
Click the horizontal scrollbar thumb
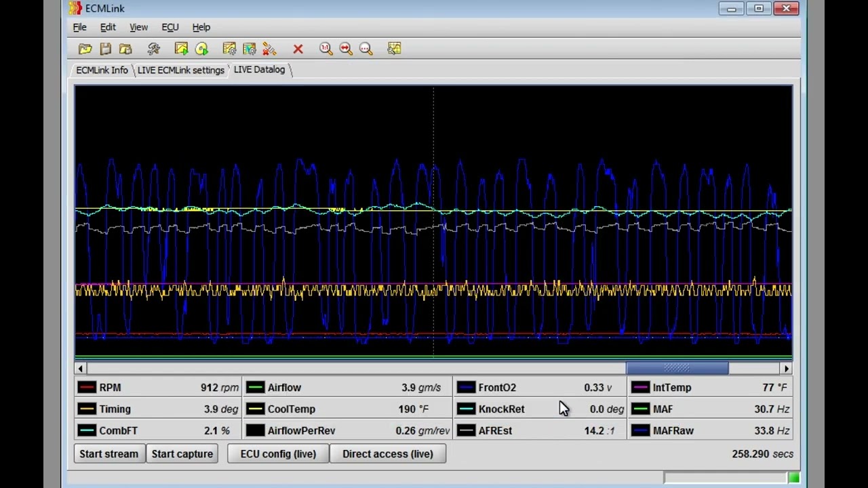point(677,368)
